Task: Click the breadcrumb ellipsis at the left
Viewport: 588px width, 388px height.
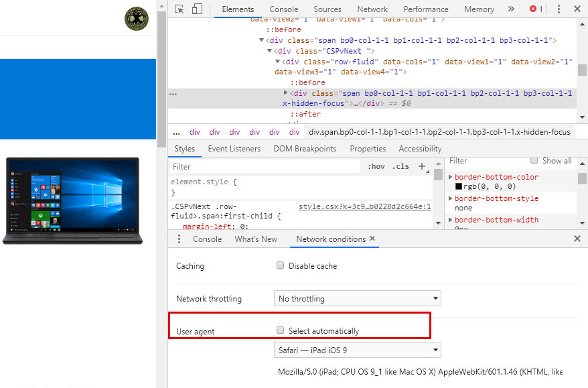Action: coord(176,132)
